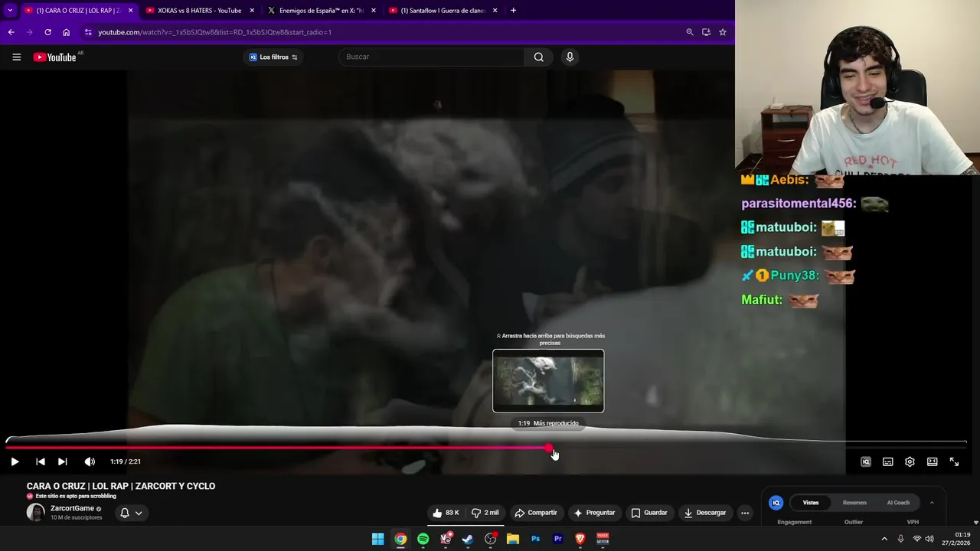Screen dimensions: 980x551
Task: Click the seek preview thumbnail
Action: pos(548,381)
